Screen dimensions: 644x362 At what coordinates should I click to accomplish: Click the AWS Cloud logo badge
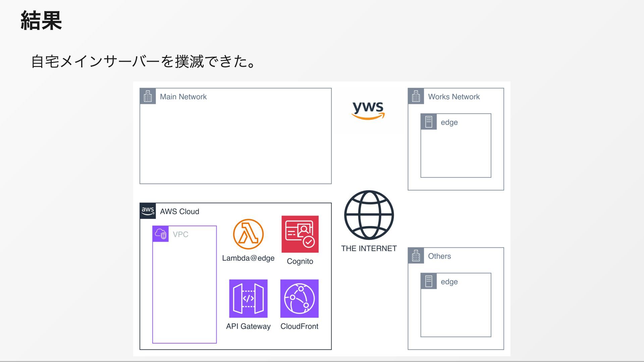[x=148, y=211]
